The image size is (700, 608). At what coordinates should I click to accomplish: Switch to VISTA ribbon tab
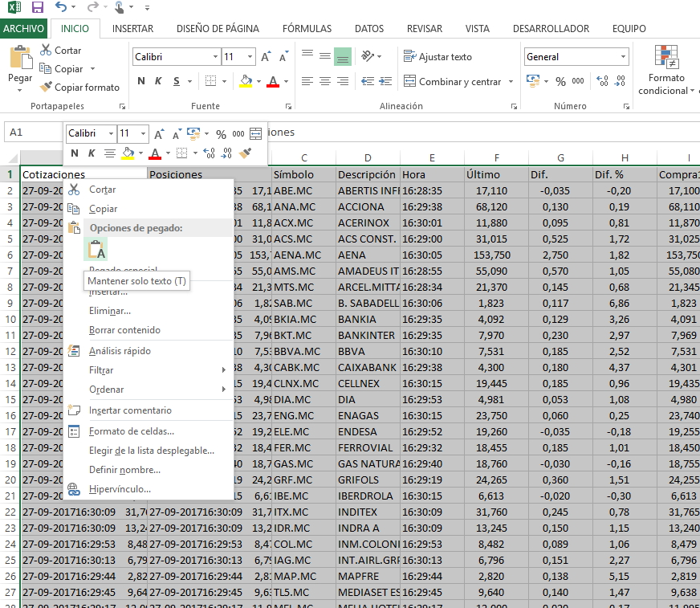click(477, 29)
